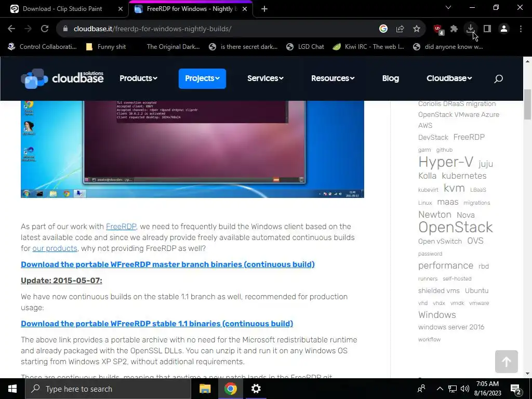Click the Cloudbase Solutions logo

click(62, 78)
